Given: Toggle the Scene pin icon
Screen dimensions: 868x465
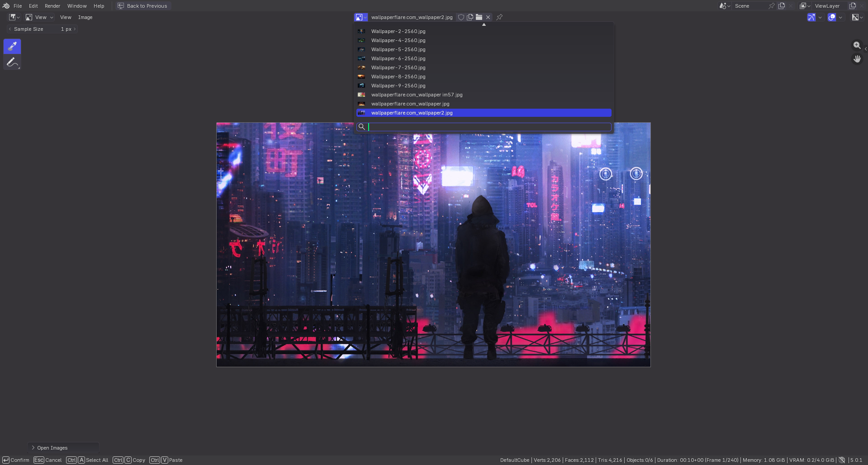Looking at the screenshot, I should pyautogui.click(x=772, y=6).
